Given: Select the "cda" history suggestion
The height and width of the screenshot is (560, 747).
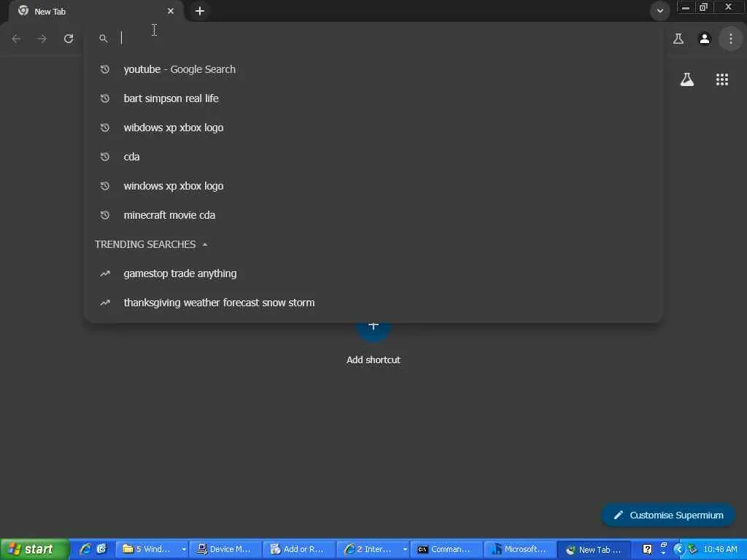Looking at the screenshot, I should (x=373, y=157).
